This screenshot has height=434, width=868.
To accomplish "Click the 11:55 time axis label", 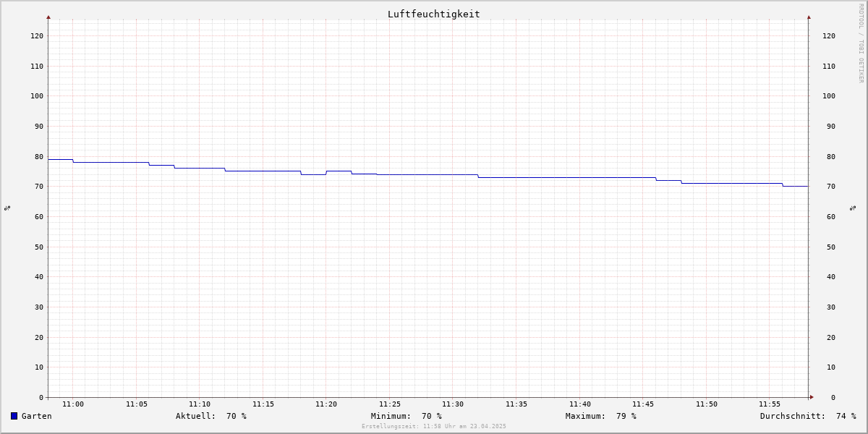I will (770, 404).
